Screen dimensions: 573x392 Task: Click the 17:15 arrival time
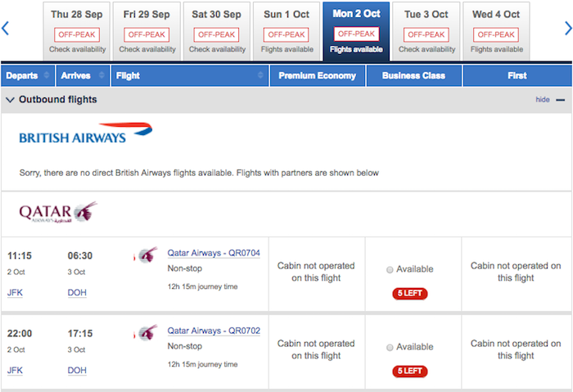tap(80, 334)
